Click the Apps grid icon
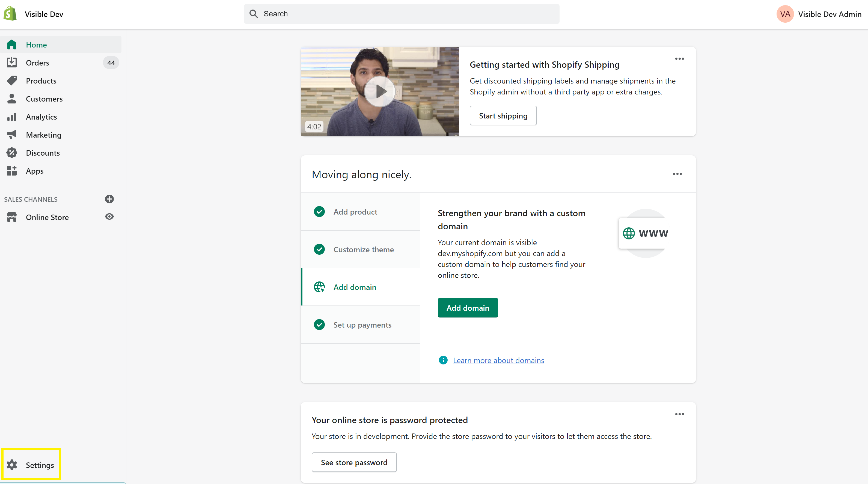This screenshot has height=484, width=868. (x=11, y=171)
